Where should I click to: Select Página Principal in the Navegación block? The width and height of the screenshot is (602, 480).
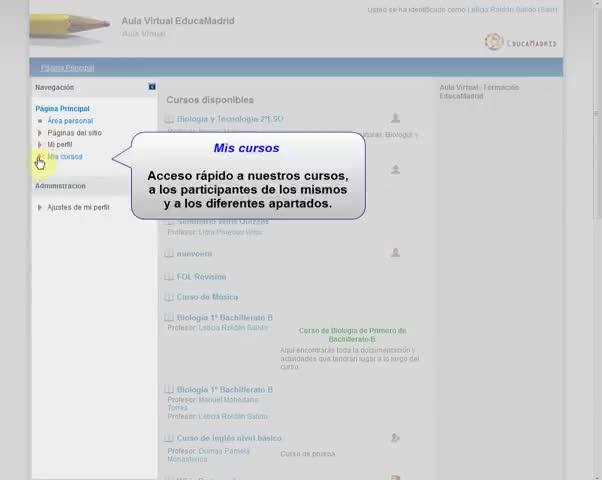pyautogui.click(x=62, y=109)
